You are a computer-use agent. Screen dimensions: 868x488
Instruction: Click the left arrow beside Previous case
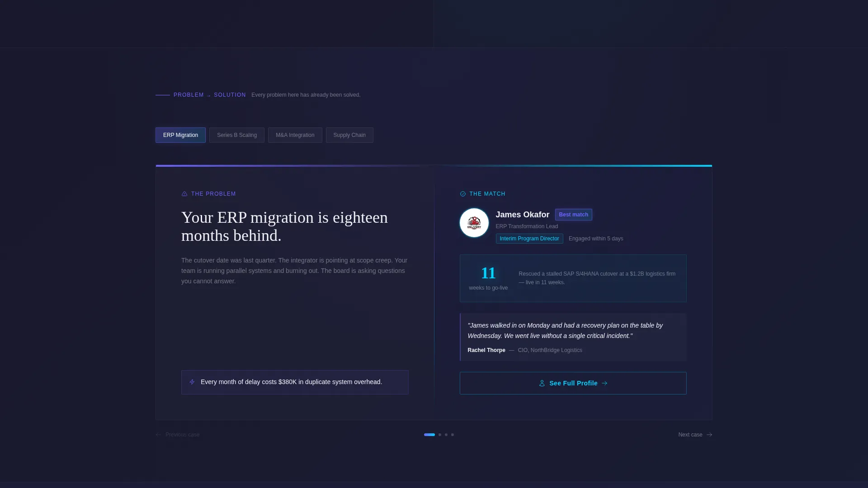[x=158, y=435]
